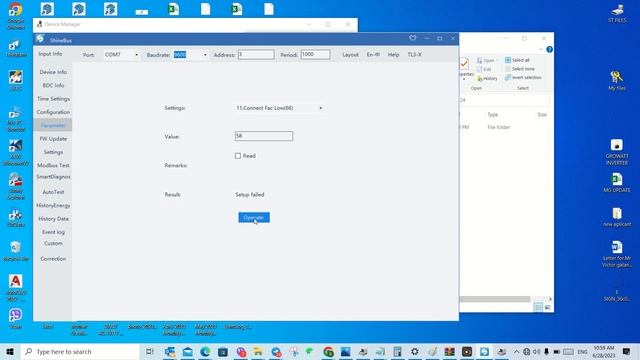This screenshot has height=360, width=640.
Task: Open the ST FILES desktop icon
Action: coord(617,13)
